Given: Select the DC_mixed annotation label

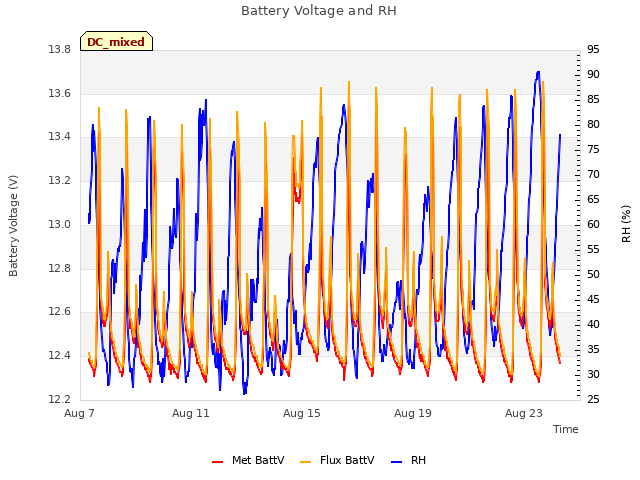Looking at the screenshot, I should [116, 41].
